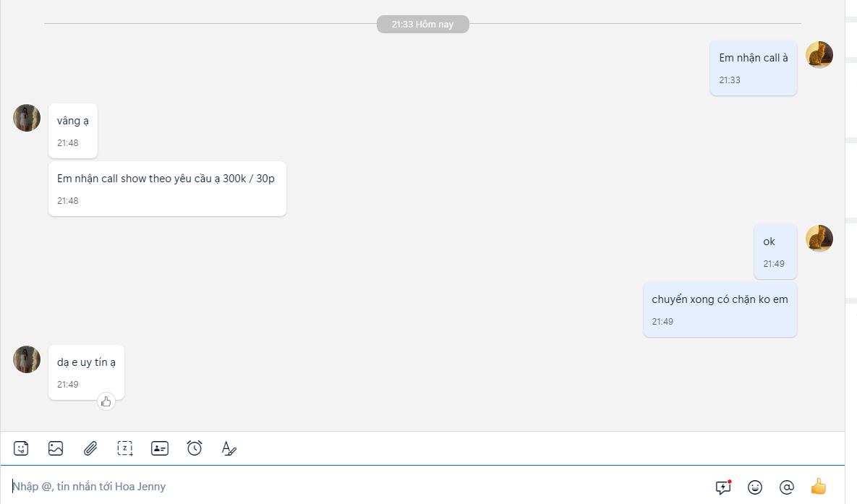
Task: Click the "chuyển xong có chặn ko em" message
Action: pyautogui.click(x=720, y=309)
